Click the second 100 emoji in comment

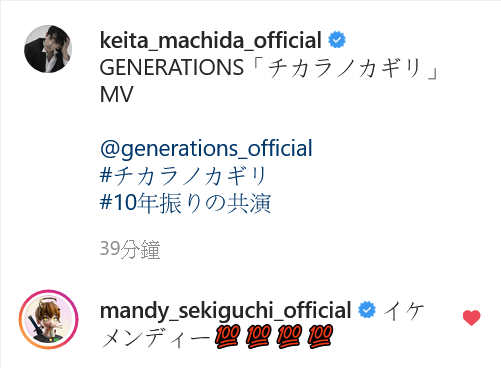(x=258, y=337)
